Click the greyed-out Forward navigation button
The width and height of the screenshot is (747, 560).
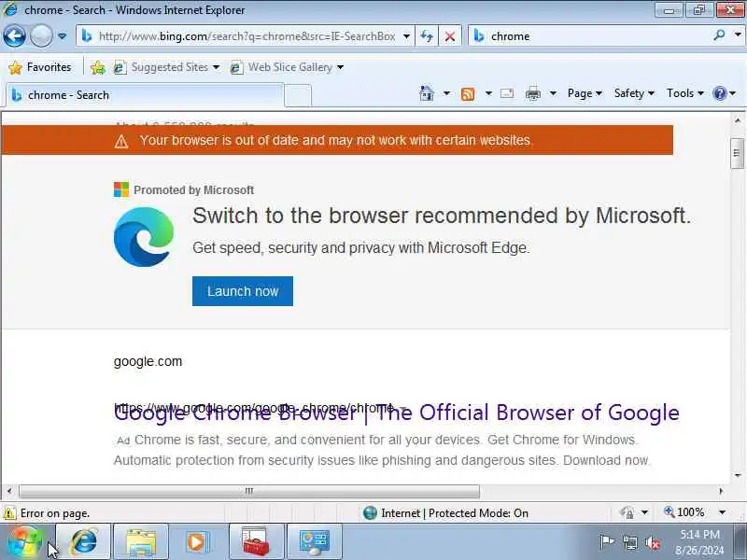[x=41, y=35]
